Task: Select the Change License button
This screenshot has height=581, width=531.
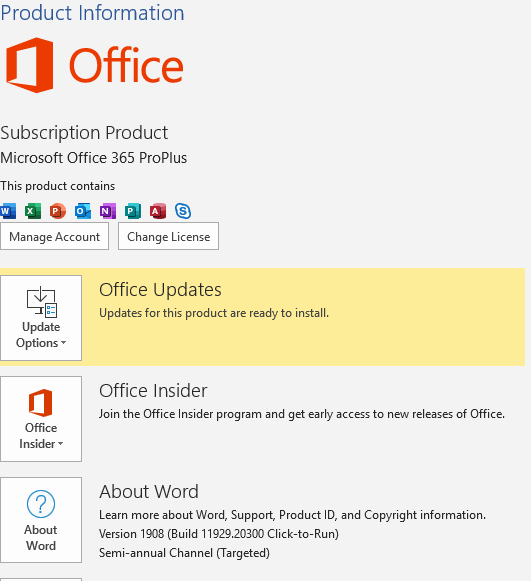Action: click(169, 236)
